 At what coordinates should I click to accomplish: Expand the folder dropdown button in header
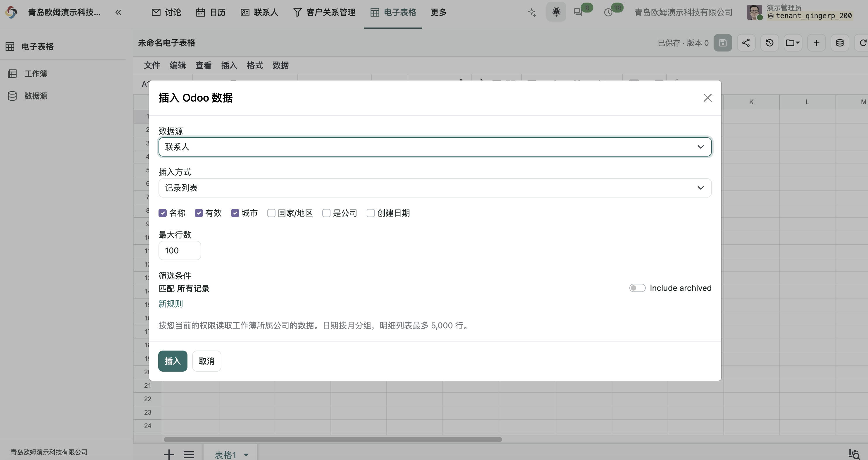pos(793,43)
